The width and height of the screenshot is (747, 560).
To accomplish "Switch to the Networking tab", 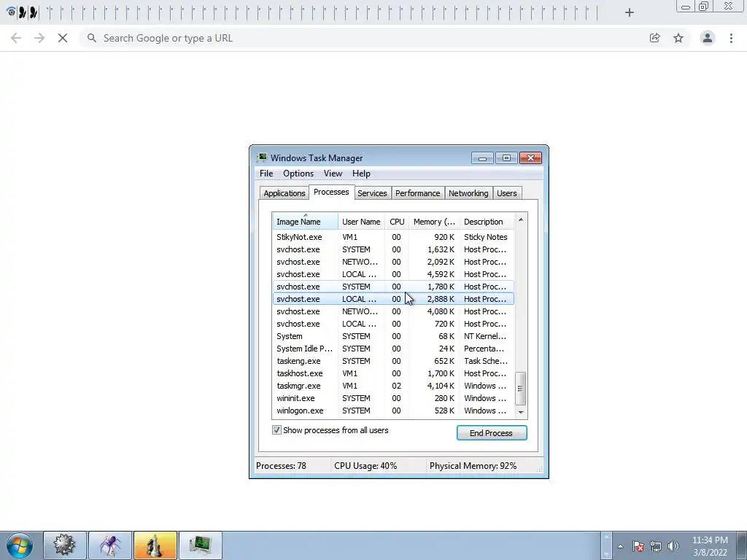I will pyautogui.click(x=468, y=192).
